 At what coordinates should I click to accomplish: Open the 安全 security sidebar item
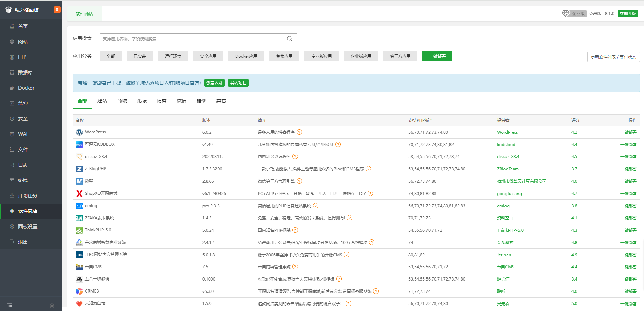[31, 119]
